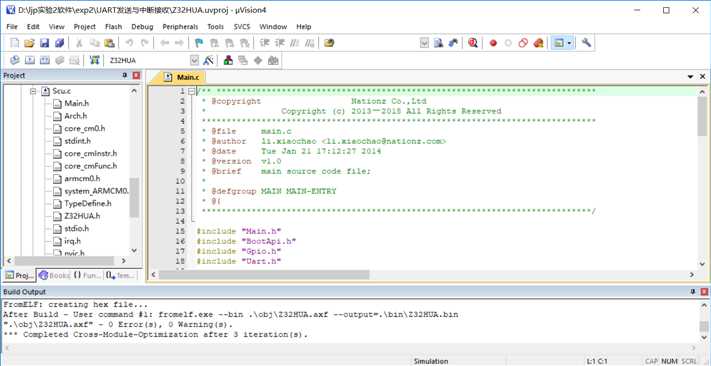Open Find in Files icon
The height and width of the screenshot is (366, 711).
[329, 43]
